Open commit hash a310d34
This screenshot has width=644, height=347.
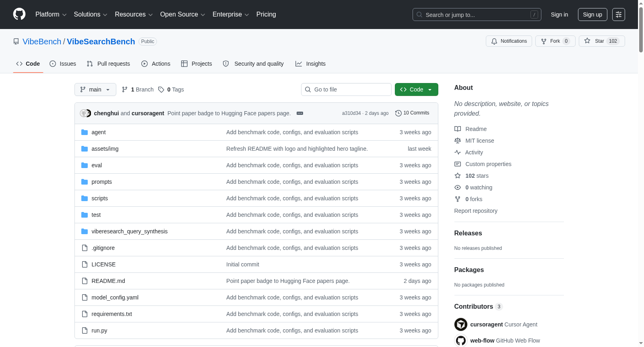[x=351, y=113]
